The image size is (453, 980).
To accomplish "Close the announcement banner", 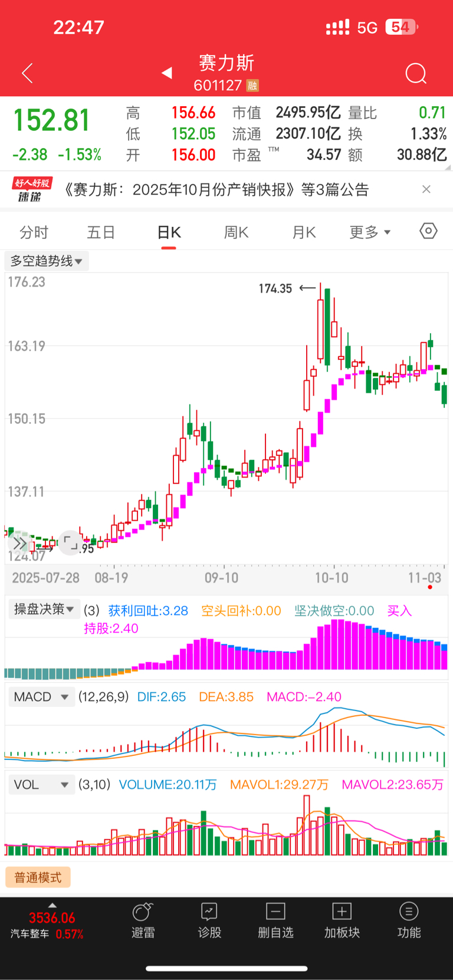I will pyautogui.click(x=426, y=189).
